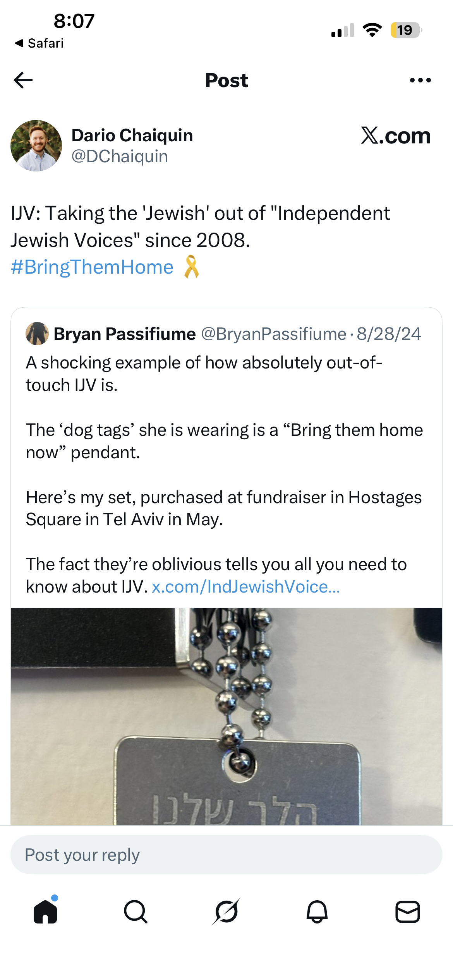Open the Grok slash icon tab
This screenshot has height=980, width=453.
[226, 911]
